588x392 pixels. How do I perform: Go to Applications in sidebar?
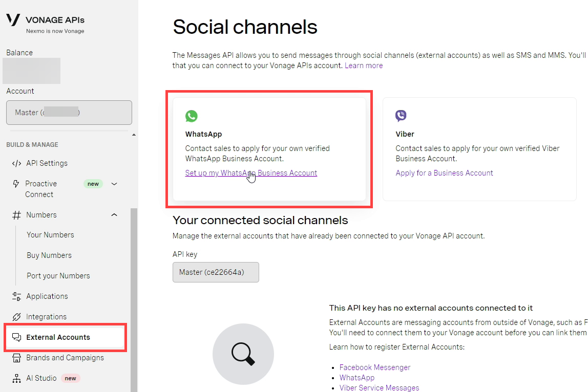(x=47, y=296)
